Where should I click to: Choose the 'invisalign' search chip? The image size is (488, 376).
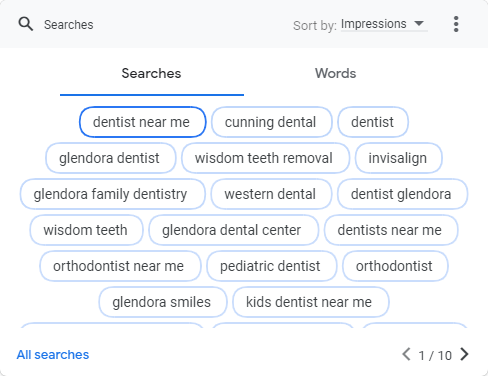coord(398,158)
